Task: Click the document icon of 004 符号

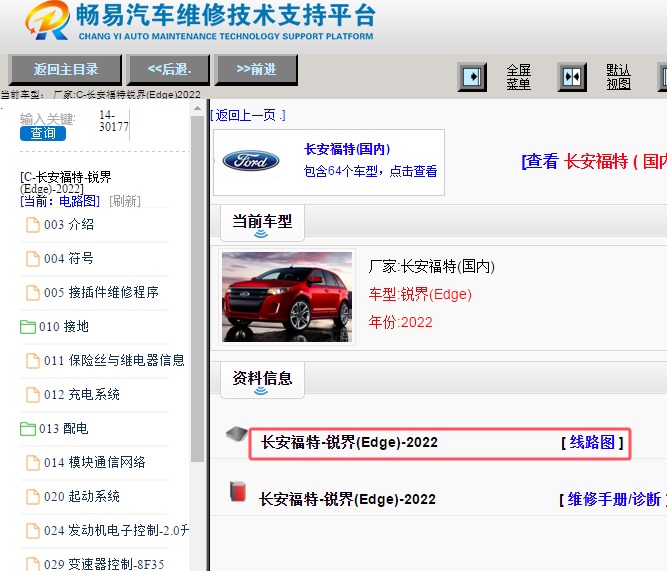Action: [x=33, y=259]
